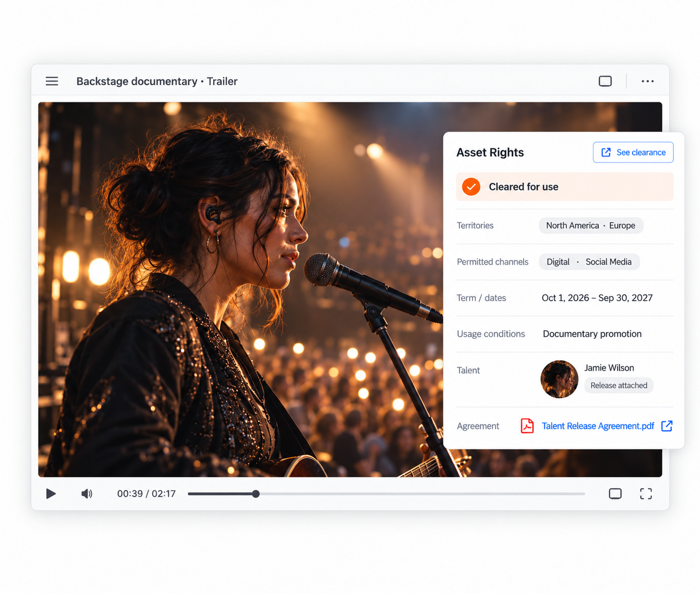Click the Usage conditions label

491,334
